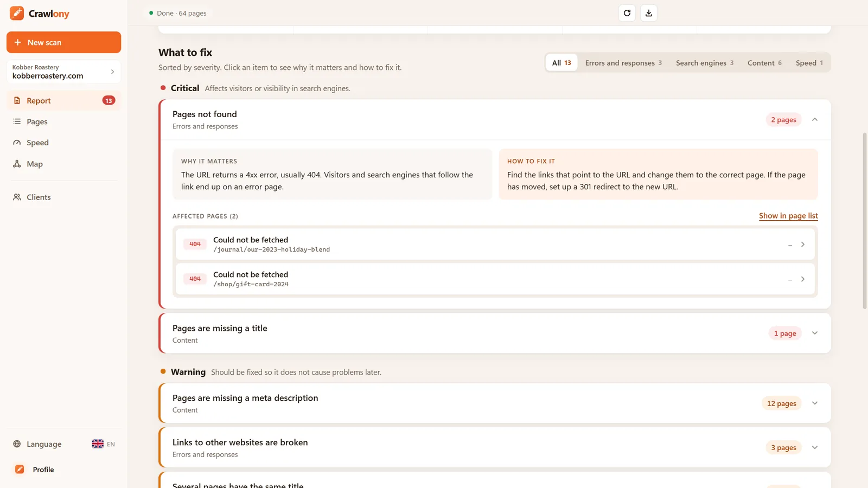Click the page vertical scrollbar

point(865,221)
